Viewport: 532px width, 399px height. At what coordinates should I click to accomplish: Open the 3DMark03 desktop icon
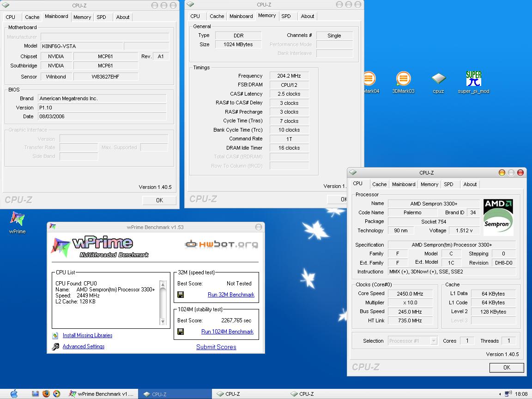coord(403,79)
